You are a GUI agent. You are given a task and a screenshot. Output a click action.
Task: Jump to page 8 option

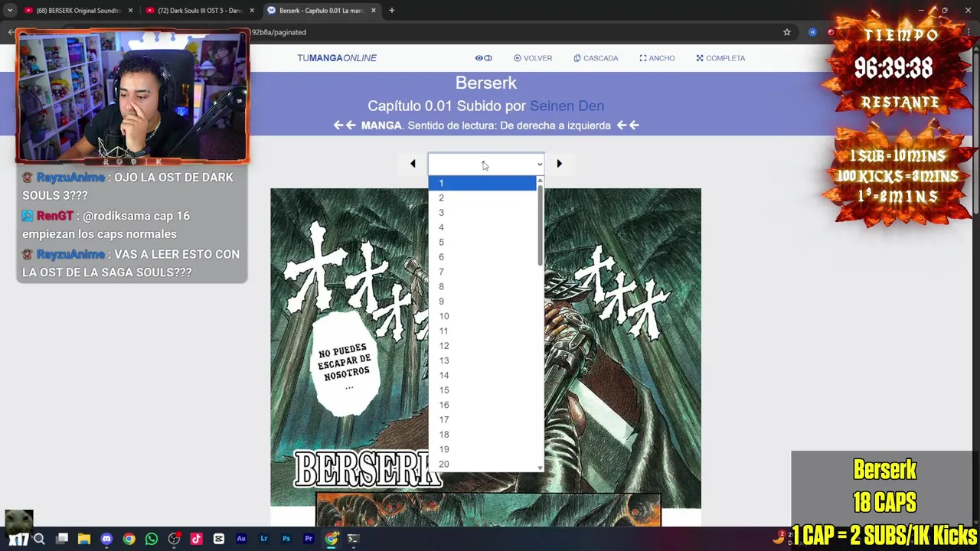[x=482, y=287]
